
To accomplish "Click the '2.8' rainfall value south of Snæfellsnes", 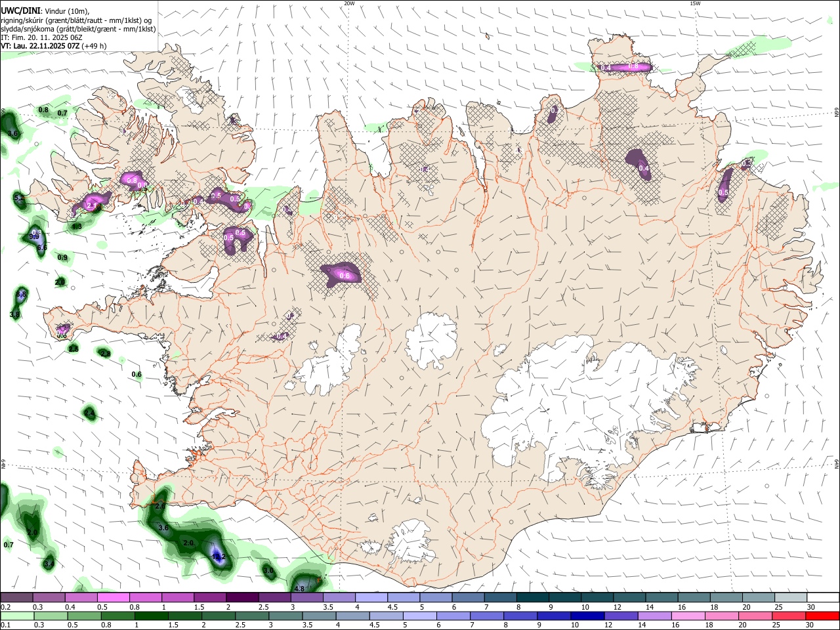I will pos(105,354).
